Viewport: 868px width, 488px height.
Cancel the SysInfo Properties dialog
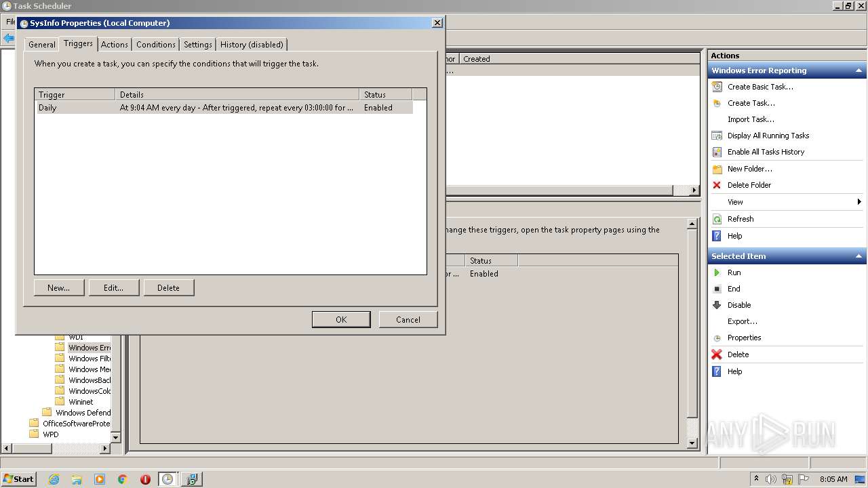click(x=408, y=320)
